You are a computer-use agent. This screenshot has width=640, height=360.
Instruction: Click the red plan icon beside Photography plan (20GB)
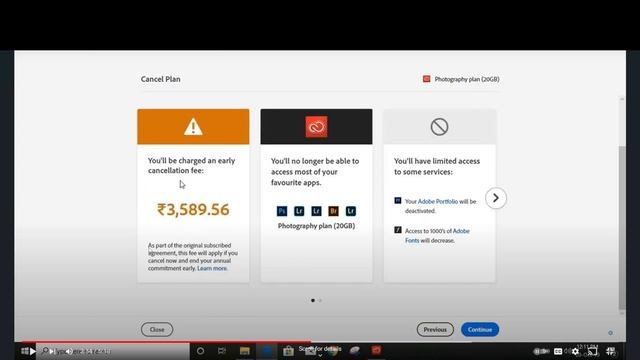[x=427, y=79]
